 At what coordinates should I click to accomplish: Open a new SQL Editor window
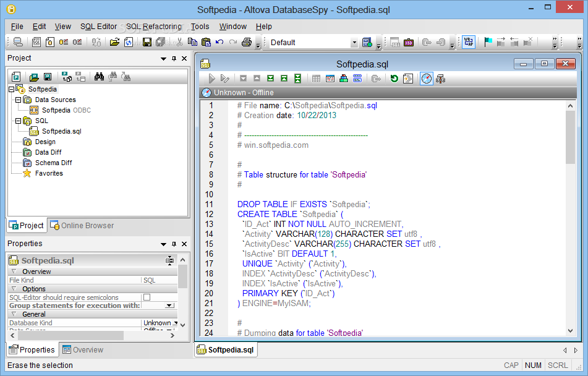[x=36, y=42]
